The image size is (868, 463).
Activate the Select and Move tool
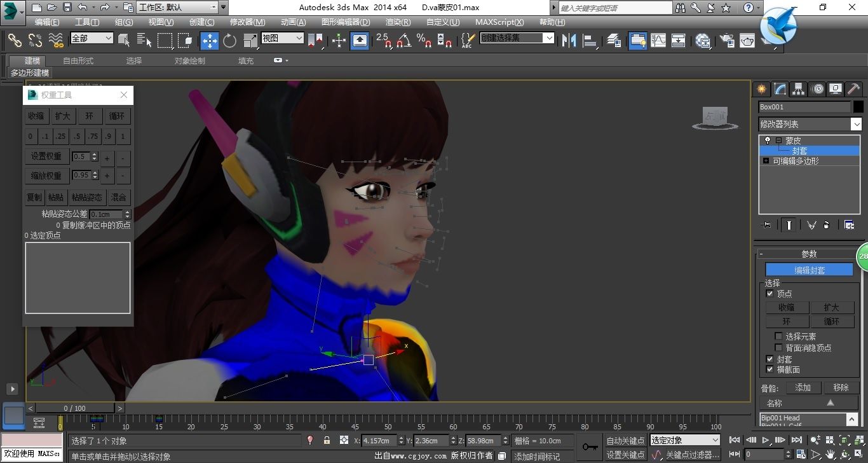point(209,41)
